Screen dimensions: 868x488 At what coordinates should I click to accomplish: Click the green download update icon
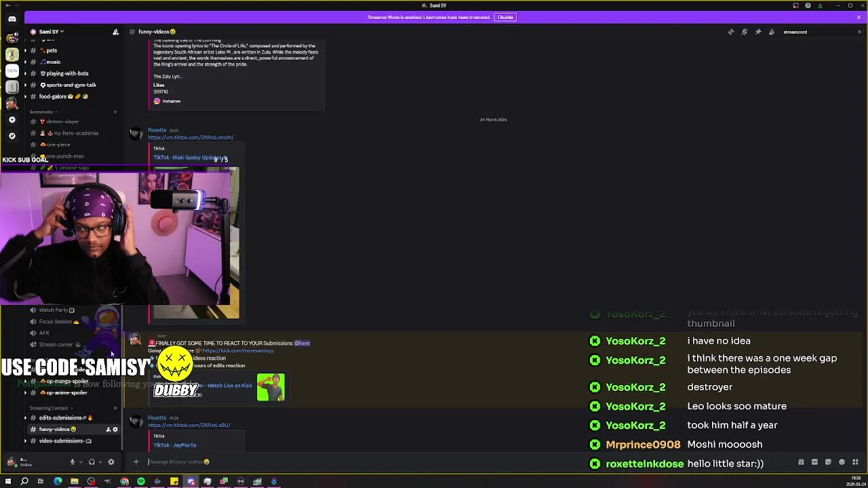820,5
